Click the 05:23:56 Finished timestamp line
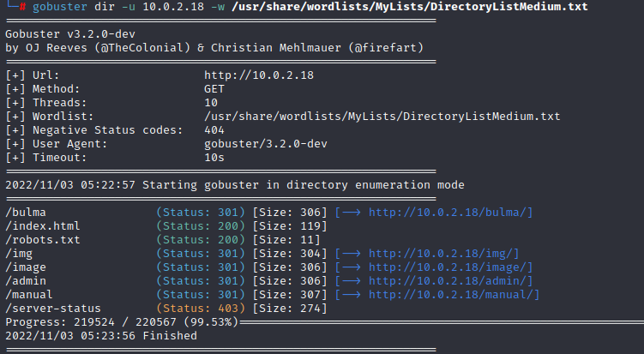Viewport: 644px width, 354px height. [100, 335]
